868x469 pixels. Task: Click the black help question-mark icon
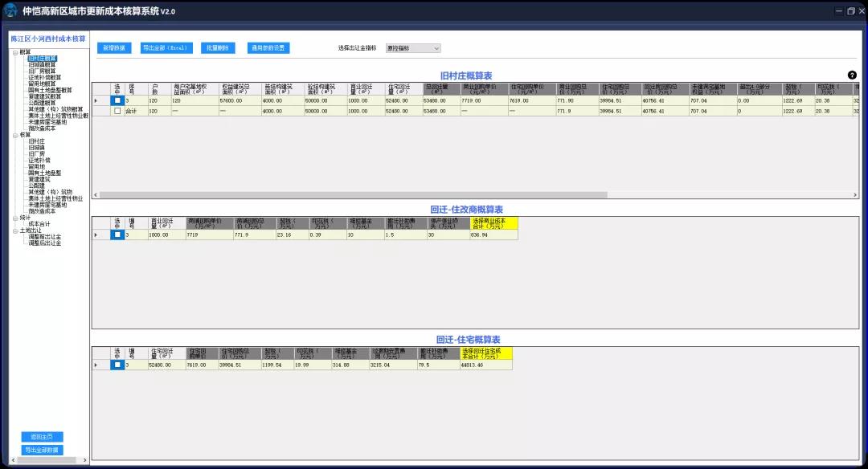(852, 75)
